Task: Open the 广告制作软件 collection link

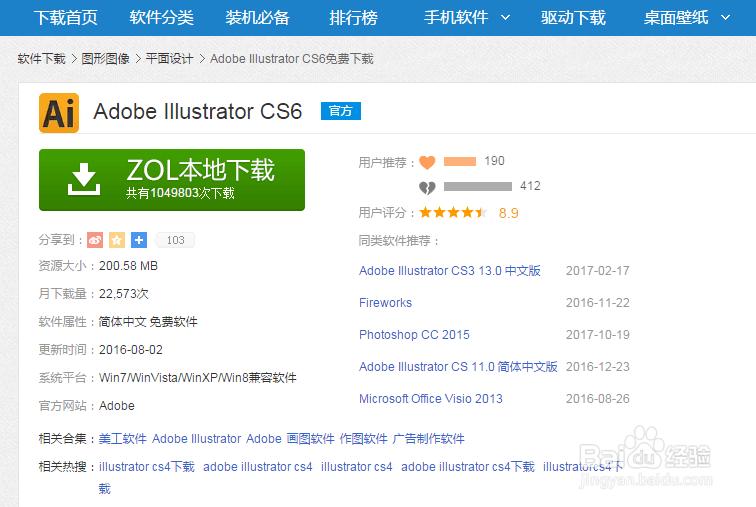Action: pos(429,439)
